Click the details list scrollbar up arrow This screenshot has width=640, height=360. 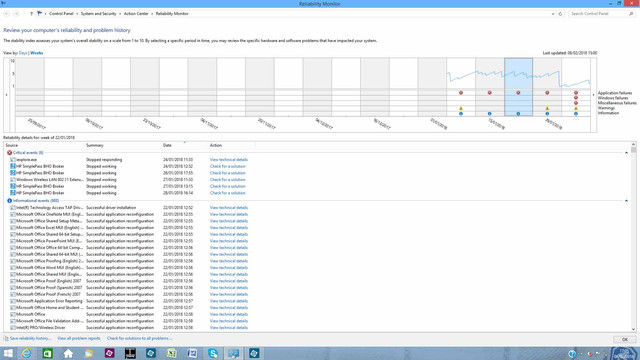point(633,144)
